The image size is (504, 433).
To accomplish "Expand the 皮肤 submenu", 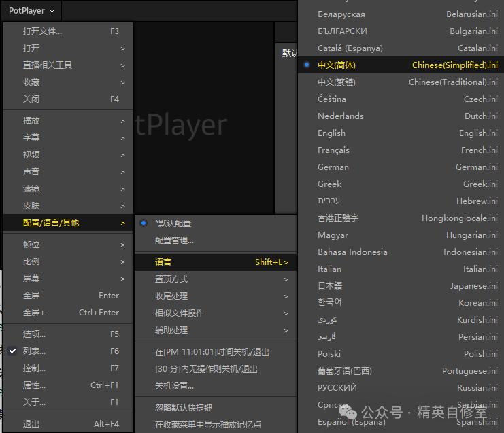I will coord(31,206).
